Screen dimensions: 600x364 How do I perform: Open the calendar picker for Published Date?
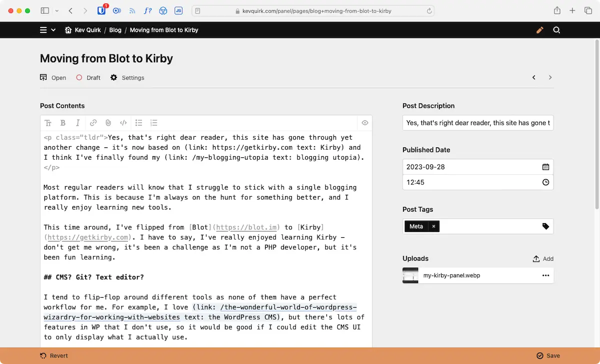pos(545,166)
